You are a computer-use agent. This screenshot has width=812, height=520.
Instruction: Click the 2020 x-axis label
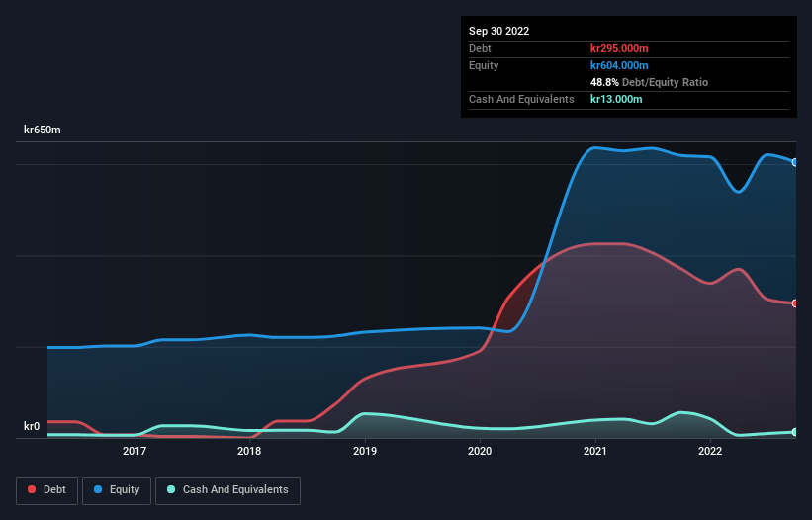click(480, 451)
